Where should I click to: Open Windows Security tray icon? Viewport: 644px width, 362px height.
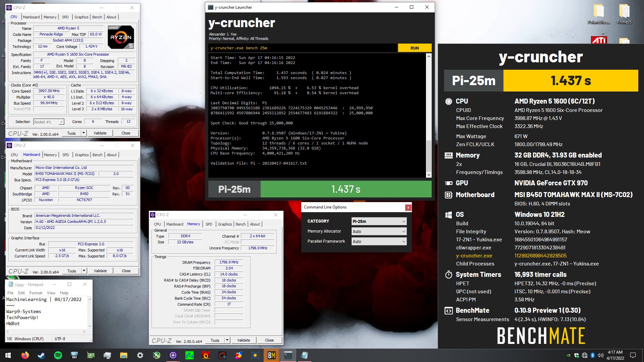(x=576, y=355)
